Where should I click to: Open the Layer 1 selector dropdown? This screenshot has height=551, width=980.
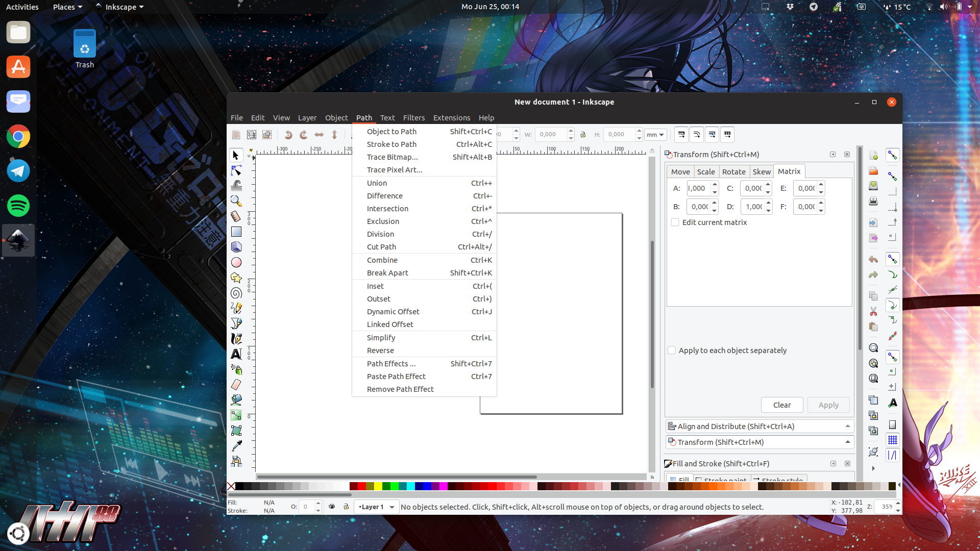click(376, 507)
